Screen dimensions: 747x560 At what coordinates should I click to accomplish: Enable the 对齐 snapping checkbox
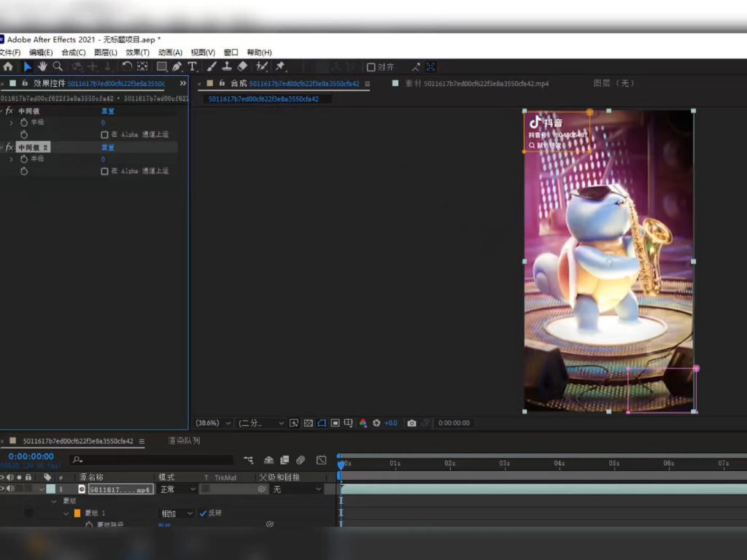(371, 67)
